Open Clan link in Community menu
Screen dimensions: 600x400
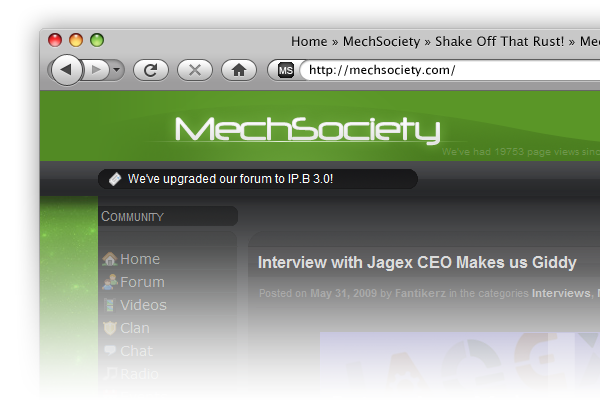pos(135,328)
